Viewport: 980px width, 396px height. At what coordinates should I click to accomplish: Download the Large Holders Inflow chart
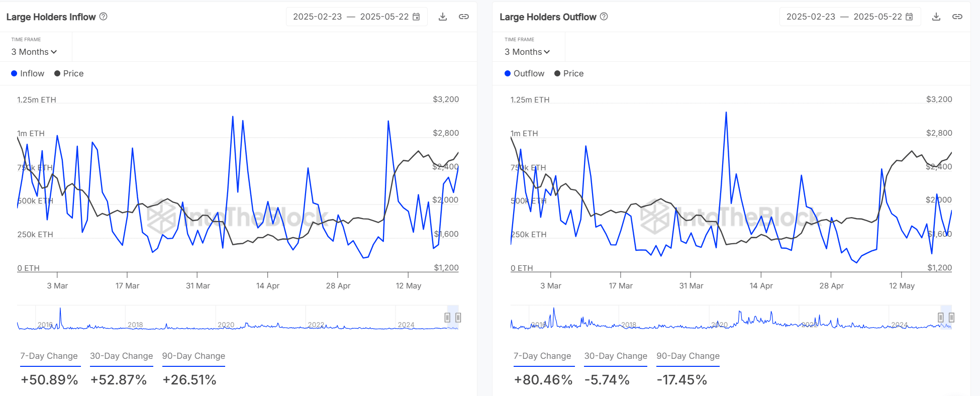[443, 17]
